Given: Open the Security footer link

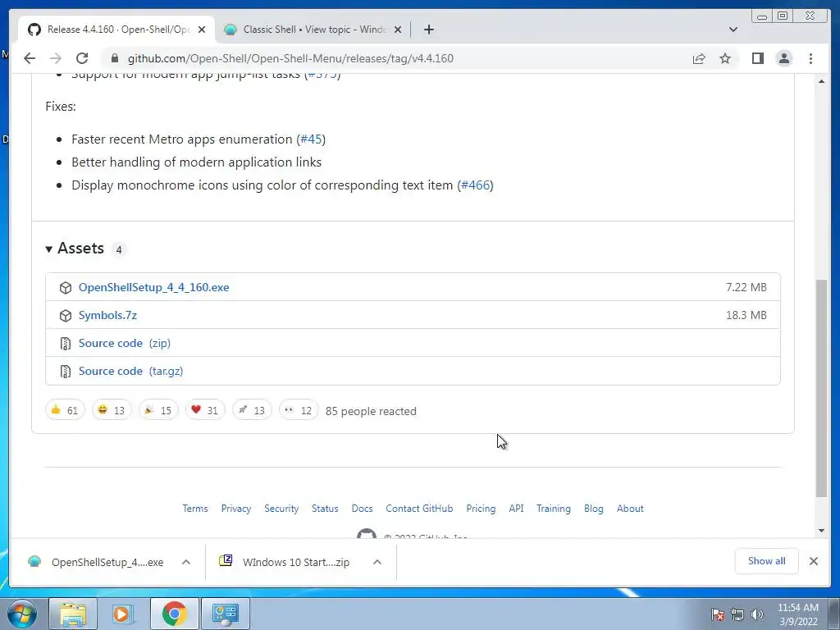Looking at the screenshot, I should point(281,509).
